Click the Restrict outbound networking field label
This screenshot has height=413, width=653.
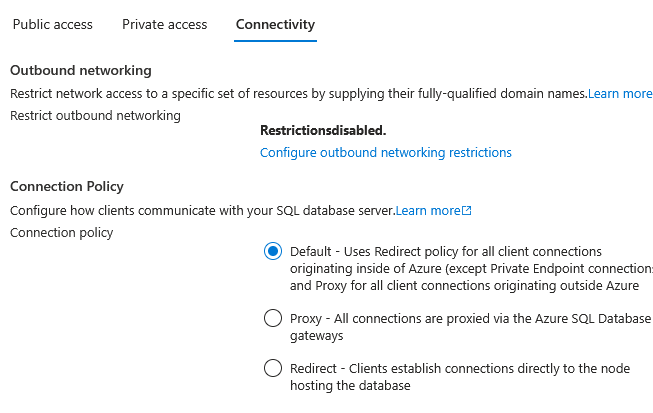tap(95, 115)
